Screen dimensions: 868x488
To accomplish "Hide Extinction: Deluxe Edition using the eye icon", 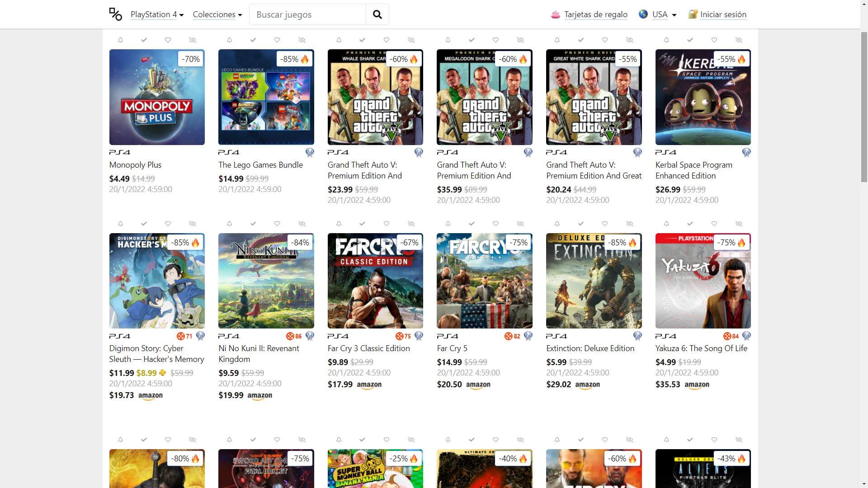I will coord(629,224).
